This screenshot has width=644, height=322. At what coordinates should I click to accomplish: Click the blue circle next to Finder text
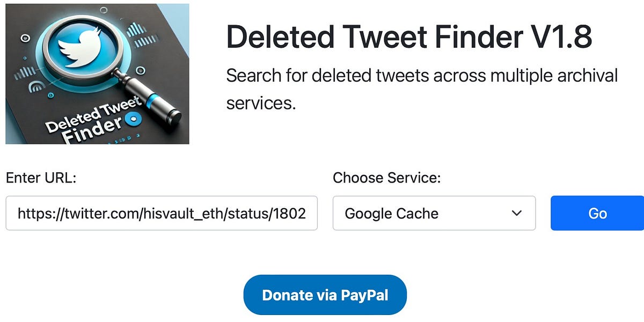click(133, 119)
